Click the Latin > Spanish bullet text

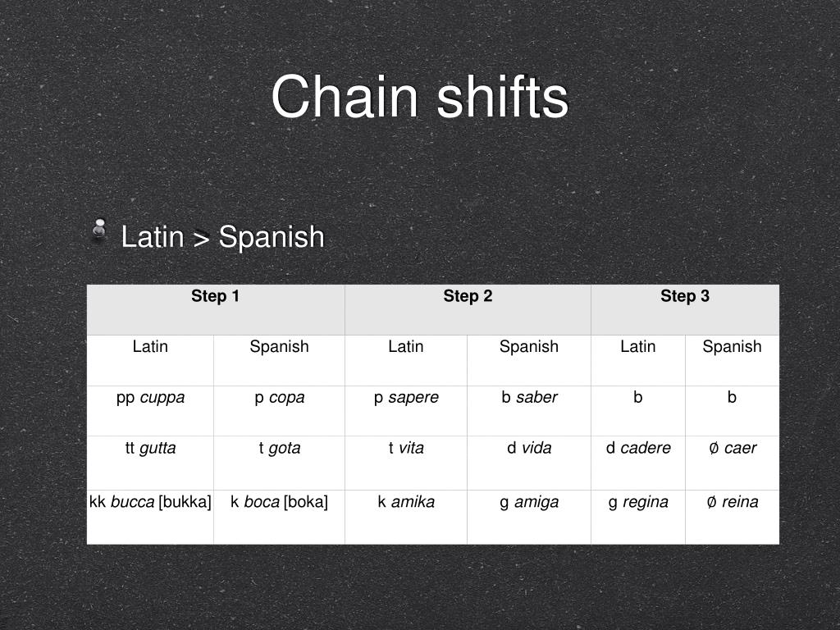click(223, 237)
